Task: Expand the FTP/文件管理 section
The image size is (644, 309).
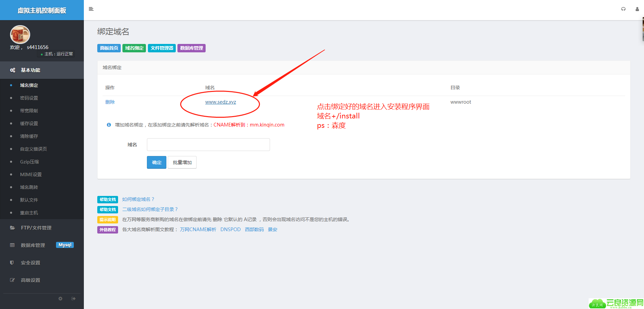Action: (x=42, y=228)
